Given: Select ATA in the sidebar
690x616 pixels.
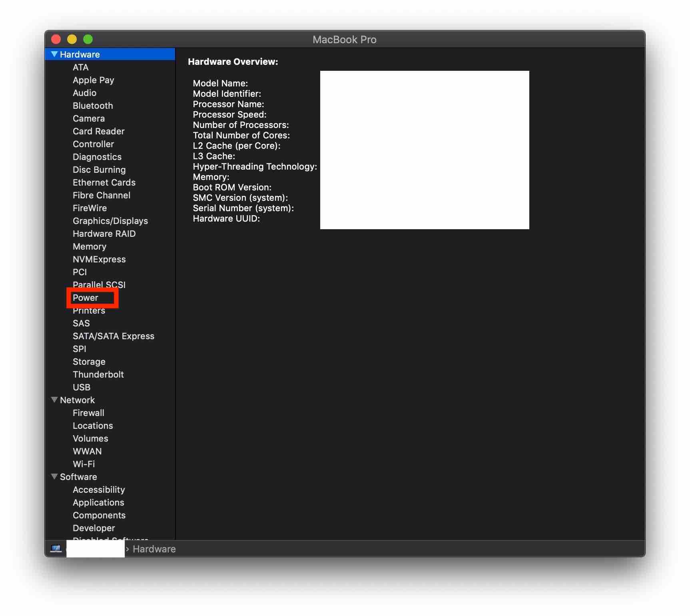Looking at the screenshot, I should coord(81,67).
